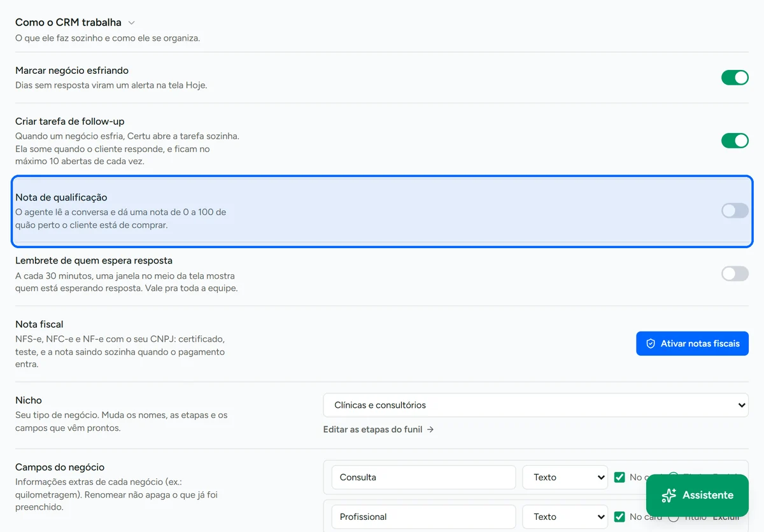
Task: Click the 'Ativar notas fiscais' button
Action: tap(692, 344)
